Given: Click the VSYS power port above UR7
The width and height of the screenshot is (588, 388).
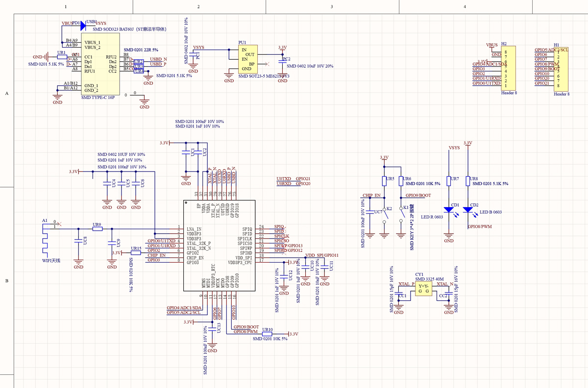Looking at the screenshot, I should [x=454, y=148].
